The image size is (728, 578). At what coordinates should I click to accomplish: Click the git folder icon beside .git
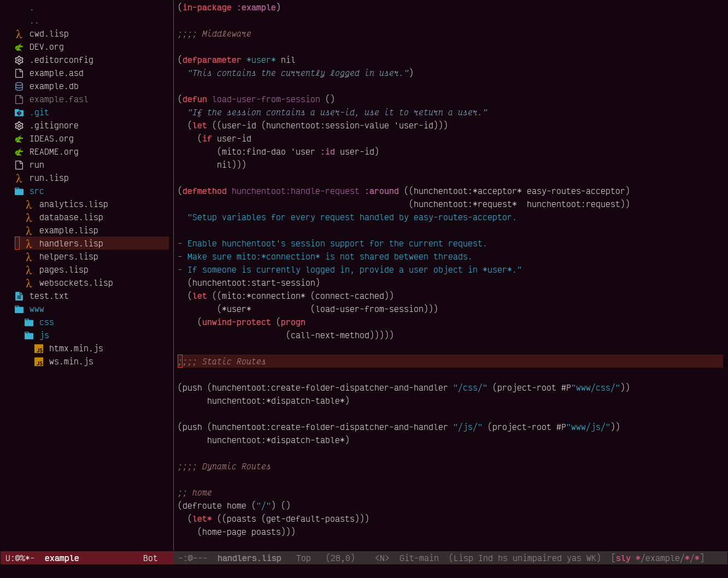(x=19, y=113)
